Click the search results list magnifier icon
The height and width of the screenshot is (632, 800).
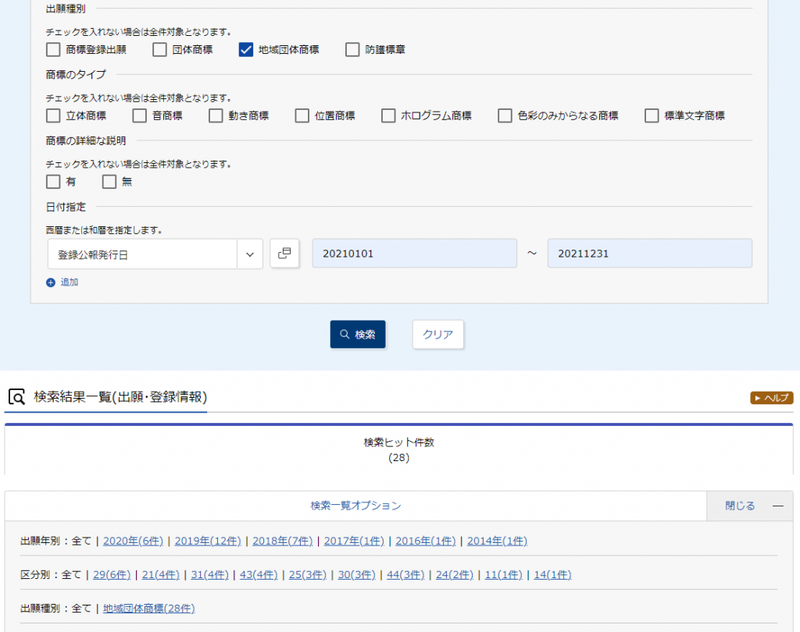[x=17, y=397]
